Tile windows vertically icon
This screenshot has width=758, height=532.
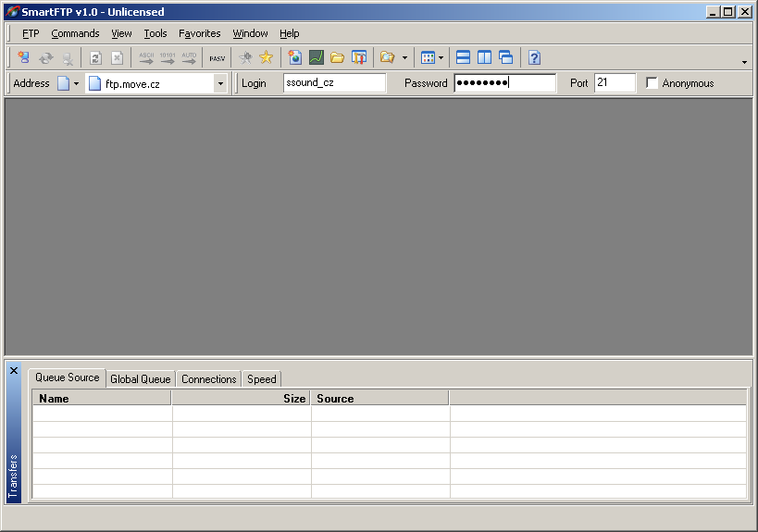tap(484, 57)
